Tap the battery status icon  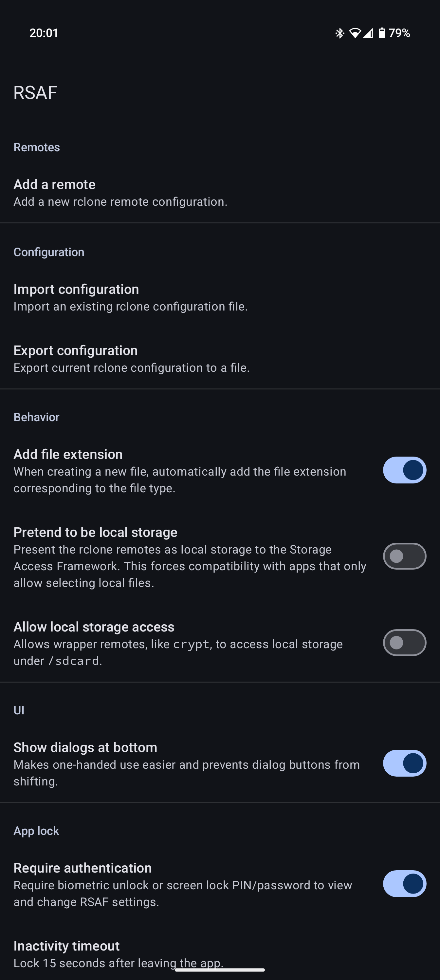pos(382,33)
